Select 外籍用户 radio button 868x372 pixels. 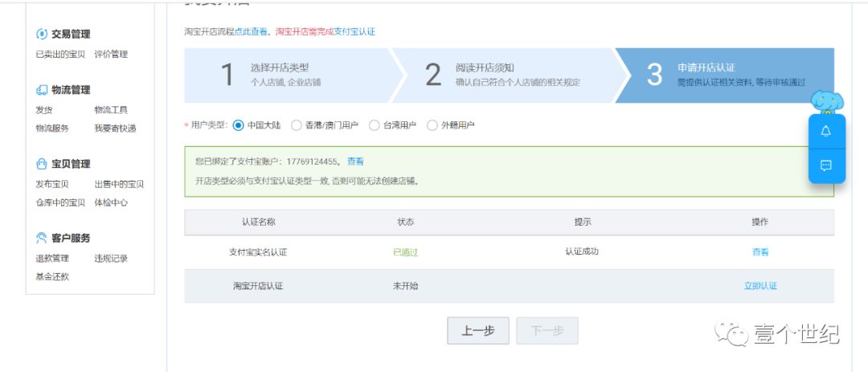[x=432, y=125]
